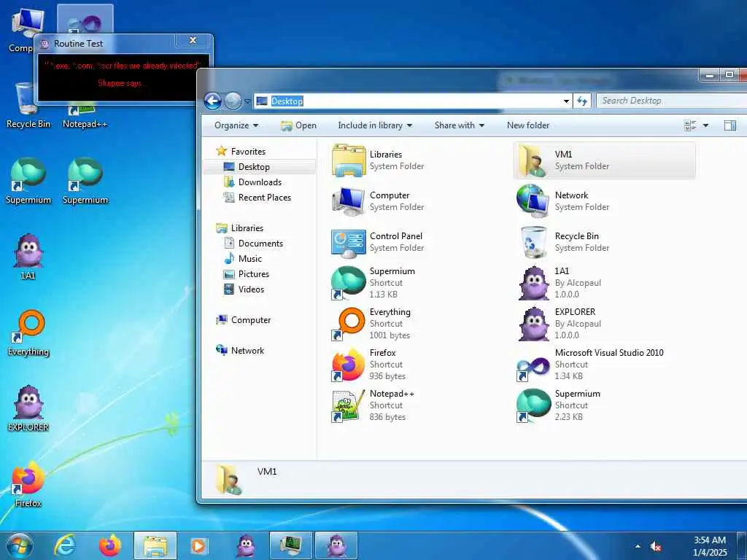Open Recent Places in the navigation pane

(258, 197)
